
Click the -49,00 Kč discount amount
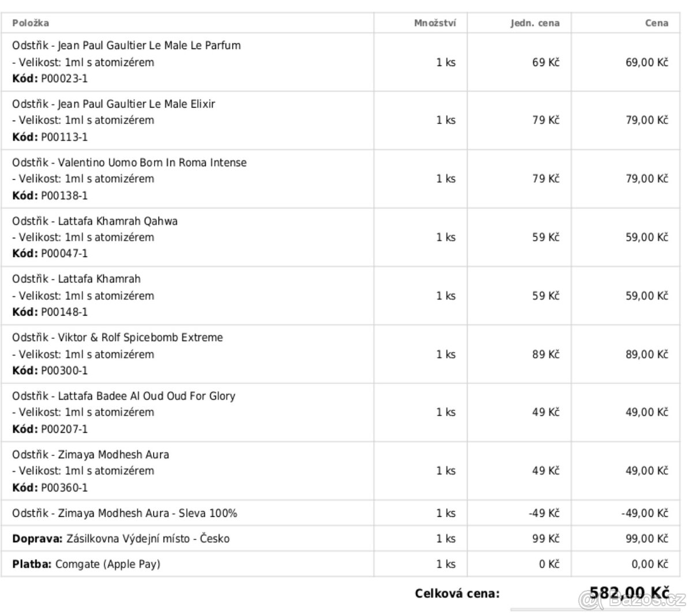click(645, 513)
